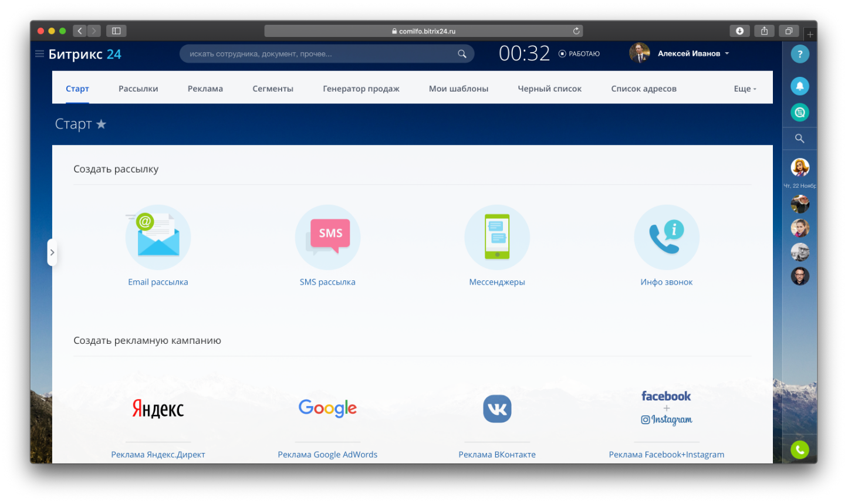Image resolution: width=848 pixels, height=504 pixels.
Task: Show Safari tab overview
Action: pos(789,31)
